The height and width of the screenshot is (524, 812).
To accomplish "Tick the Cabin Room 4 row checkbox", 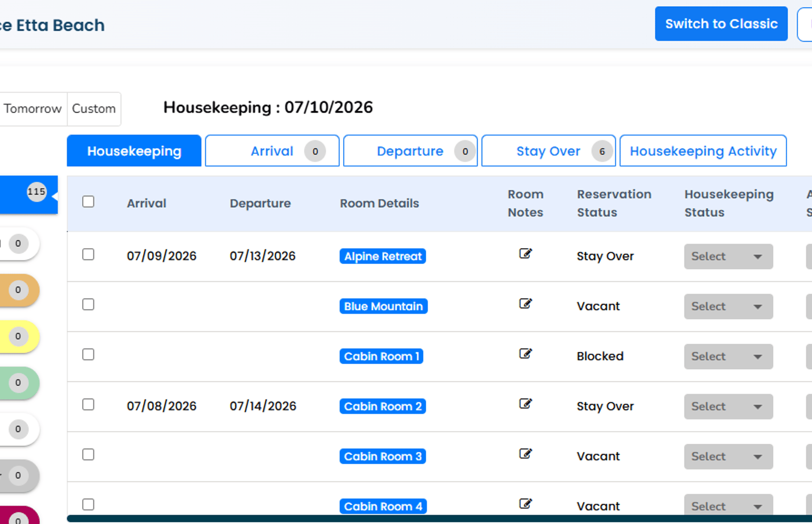I will pyautogui.click(x=88, y=504).
